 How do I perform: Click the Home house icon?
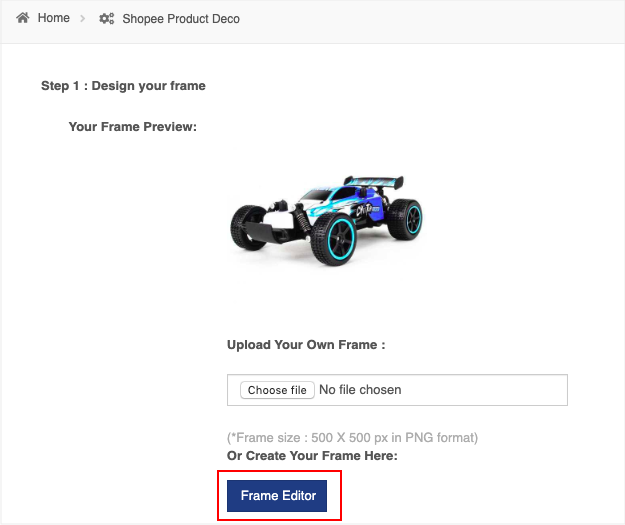point(23,18)
